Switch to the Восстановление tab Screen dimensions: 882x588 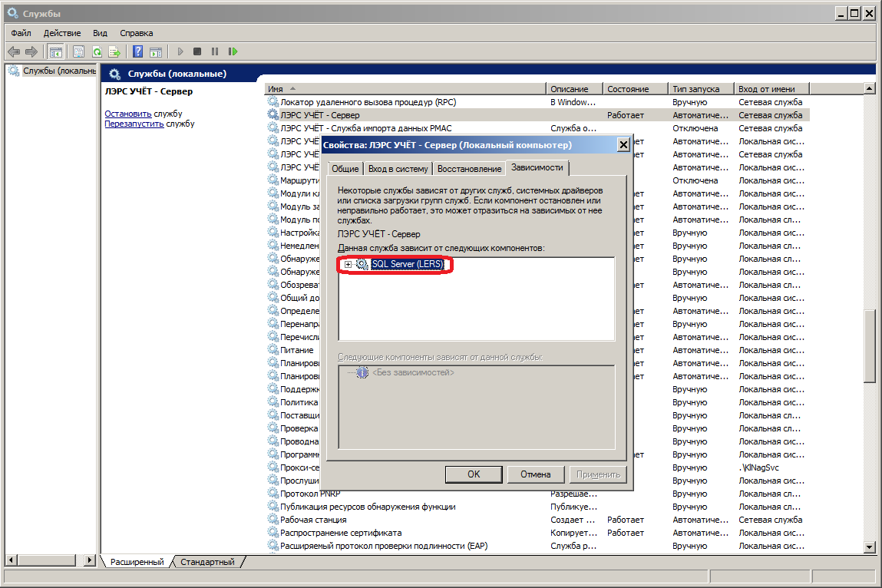click(x=469, y=169)
